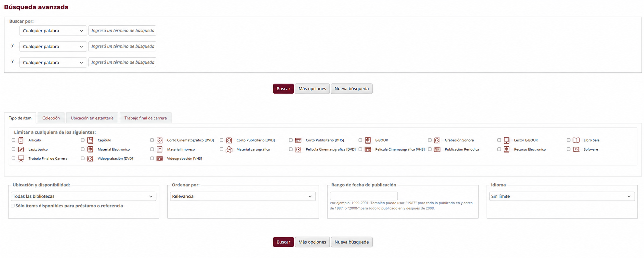Click the Corto Cinematográfico [DVD] icon
The width and height of the screenshot is (644, 258).
coord(160,140)
